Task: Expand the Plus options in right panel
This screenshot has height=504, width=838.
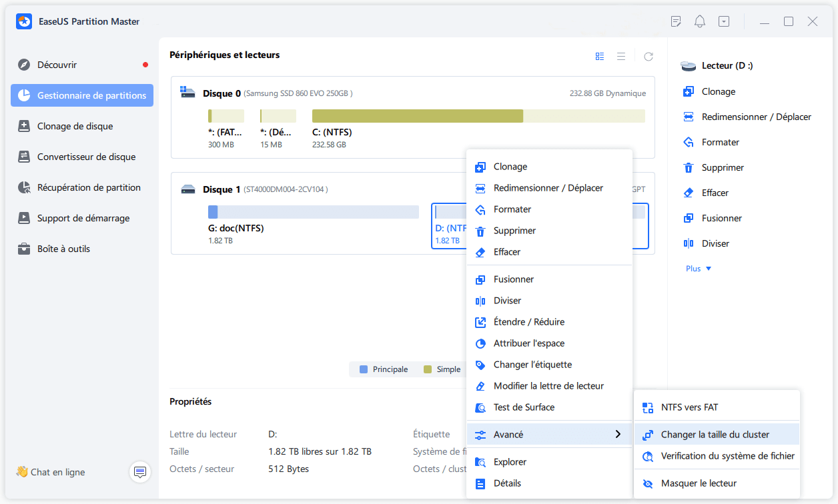Action: point(699,269)
